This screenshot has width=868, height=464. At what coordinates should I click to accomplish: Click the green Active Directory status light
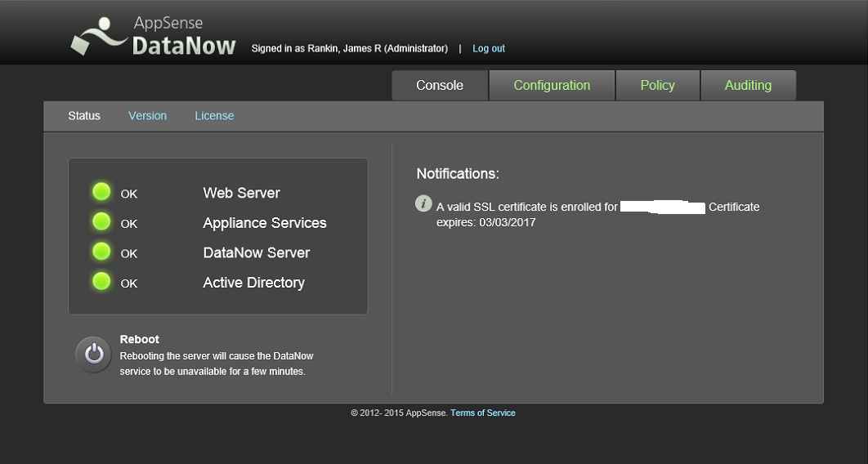tap(101, 281)
